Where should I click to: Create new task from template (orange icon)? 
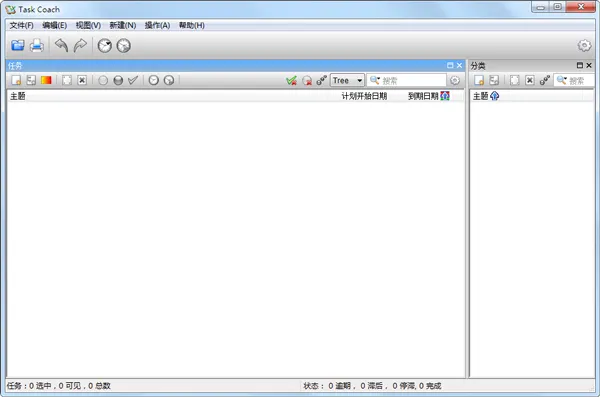46,80
